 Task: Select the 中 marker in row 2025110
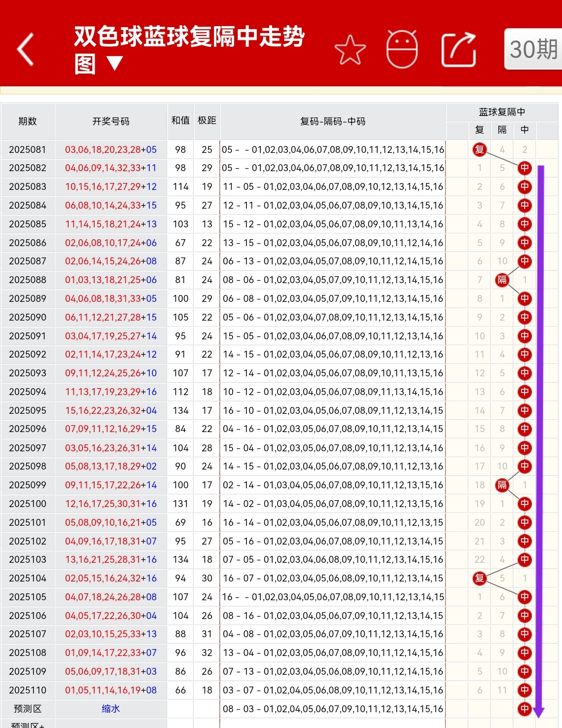click(525, 690)
